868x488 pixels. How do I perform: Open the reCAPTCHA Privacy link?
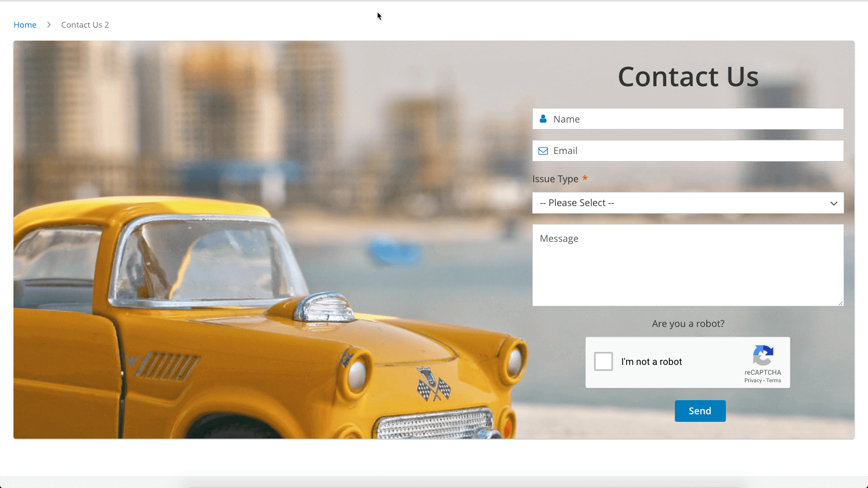click(753, 381)
